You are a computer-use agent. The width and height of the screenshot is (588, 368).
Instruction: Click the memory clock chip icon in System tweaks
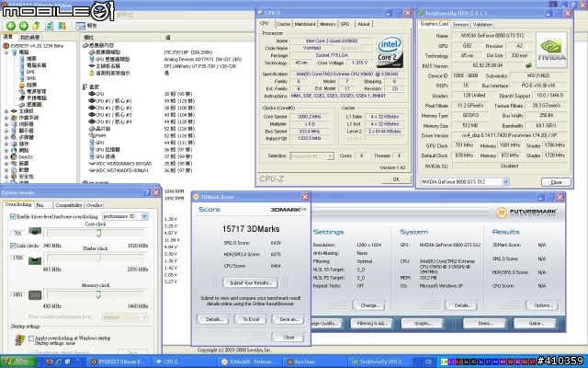35,294
